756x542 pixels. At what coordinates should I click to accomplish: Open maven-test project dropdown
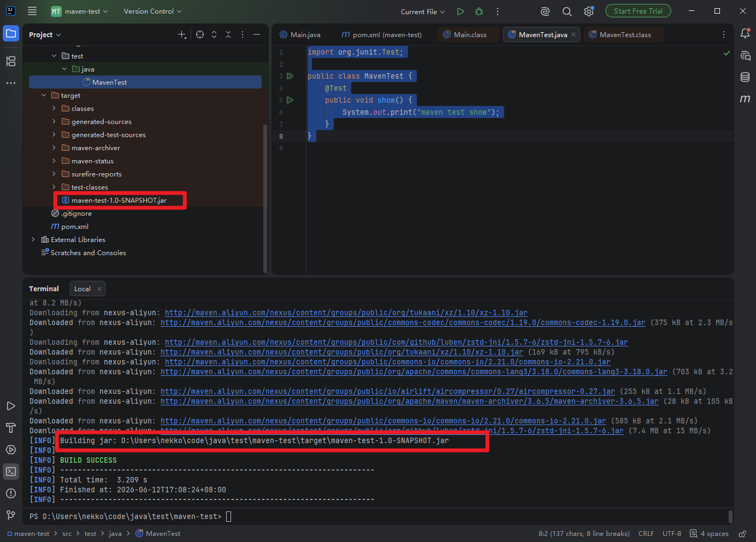pyautogui.click(x=80, y=11)
